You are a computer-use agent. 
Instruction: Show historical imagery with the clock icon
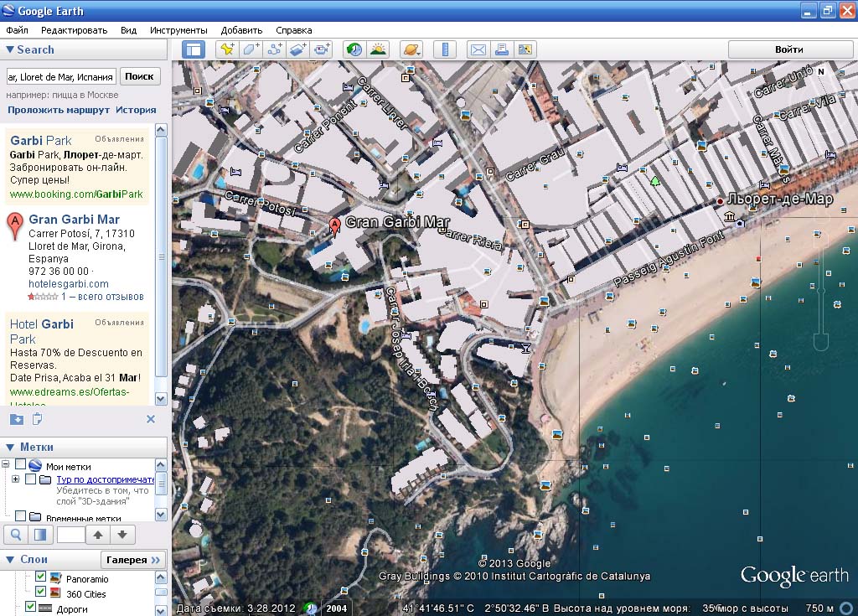(x=354, y=49)
